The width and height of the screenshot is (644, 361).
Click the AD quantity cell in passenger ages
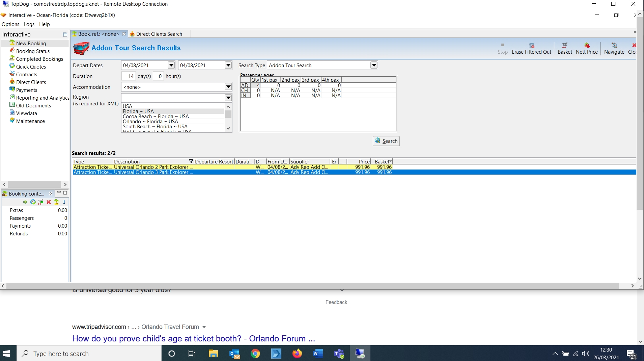tap(255, 85)
